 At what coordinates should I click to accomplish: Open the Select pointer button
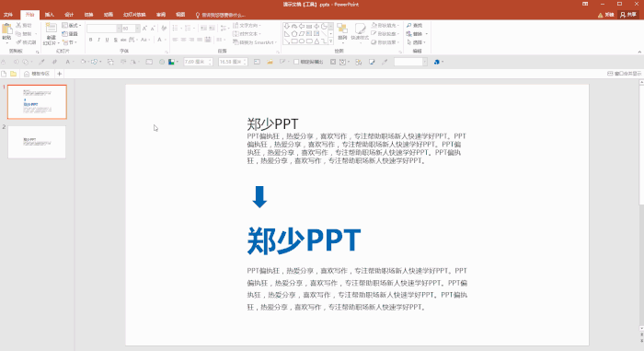[x=416, y=42]
